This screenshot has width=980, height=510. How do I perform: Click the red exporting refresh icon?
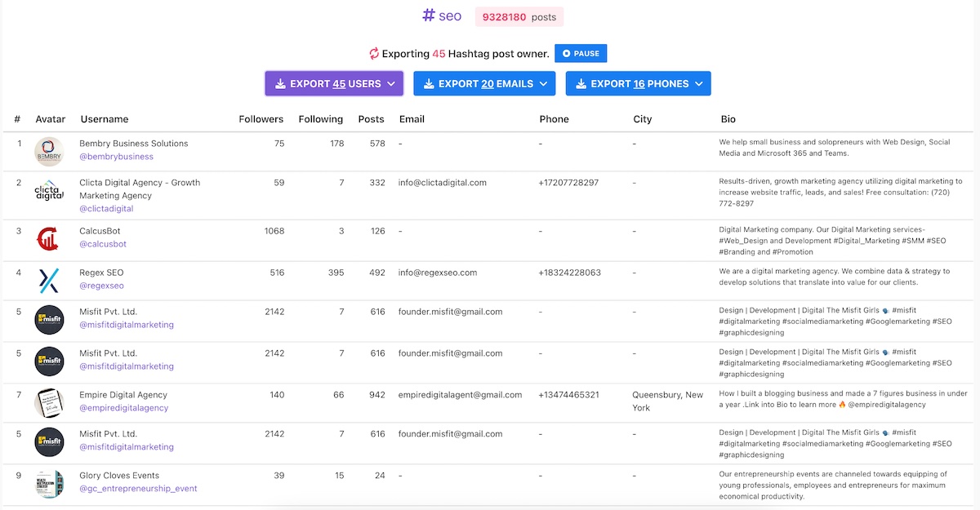[374, 54]
